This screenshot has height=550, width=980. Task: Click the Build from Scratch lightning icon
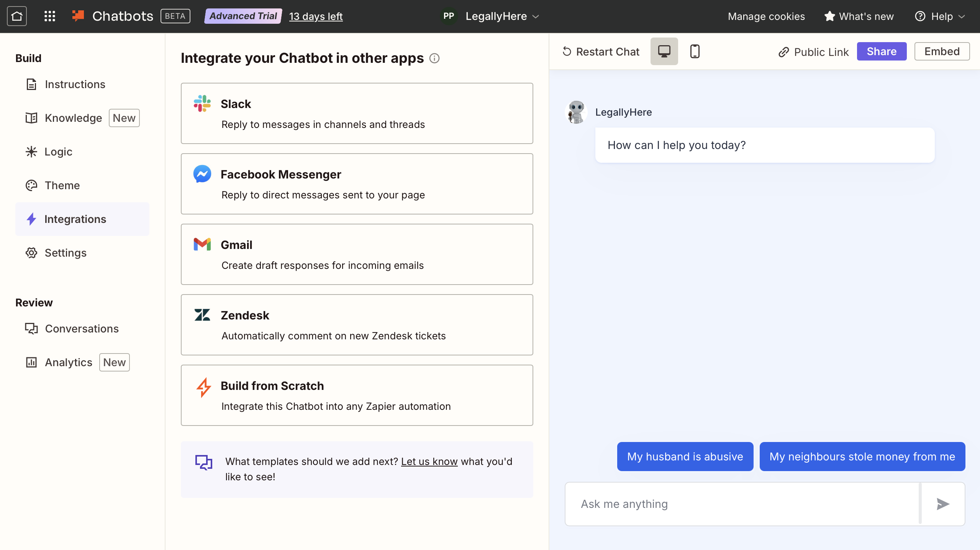pos(203,387)
